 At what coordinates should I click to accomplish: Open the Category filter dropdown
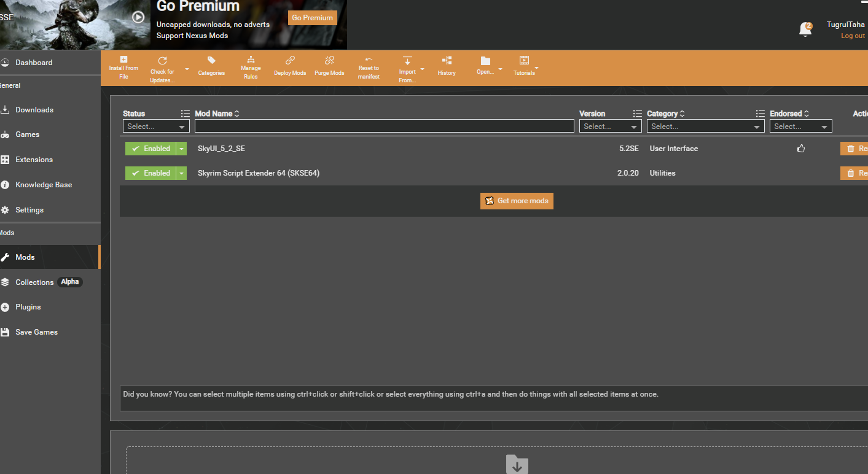(x=706, y=126)
